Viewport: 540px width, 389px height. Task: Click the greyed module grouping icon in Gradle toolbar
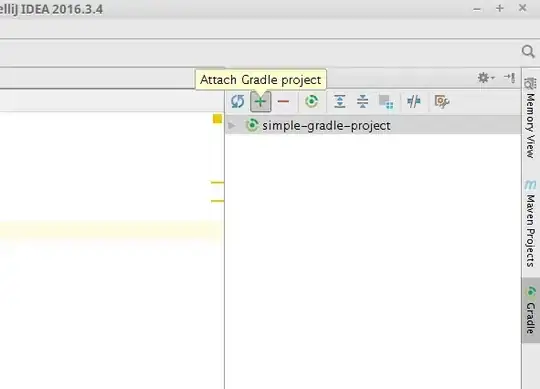pos(386,102)
